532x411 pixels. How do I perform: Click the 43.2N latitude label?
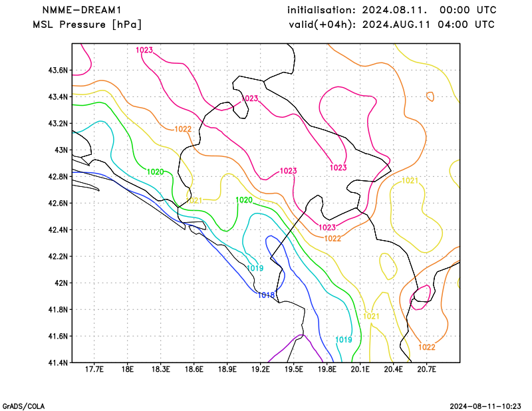tap(58, 124)
